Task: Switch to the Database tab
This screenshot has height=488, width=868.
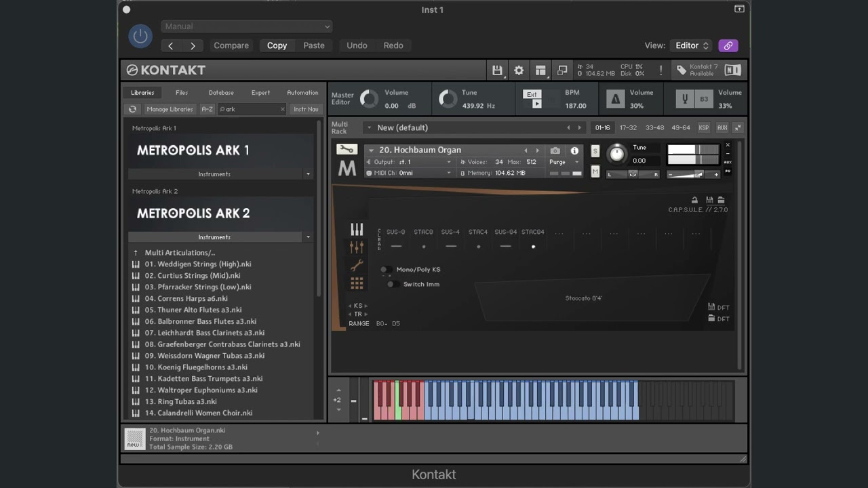Action: pyautogui.click(x=221, y=93)
